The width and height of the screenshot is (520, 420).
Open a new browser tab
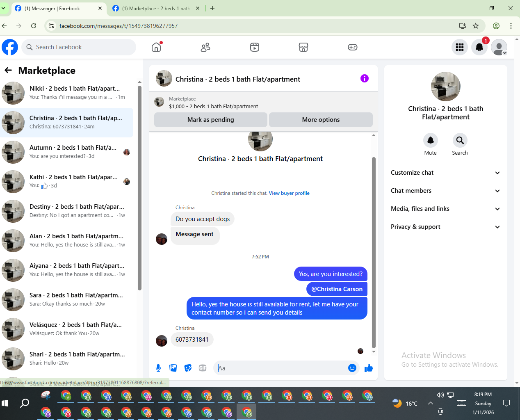[x=212, y=8]
